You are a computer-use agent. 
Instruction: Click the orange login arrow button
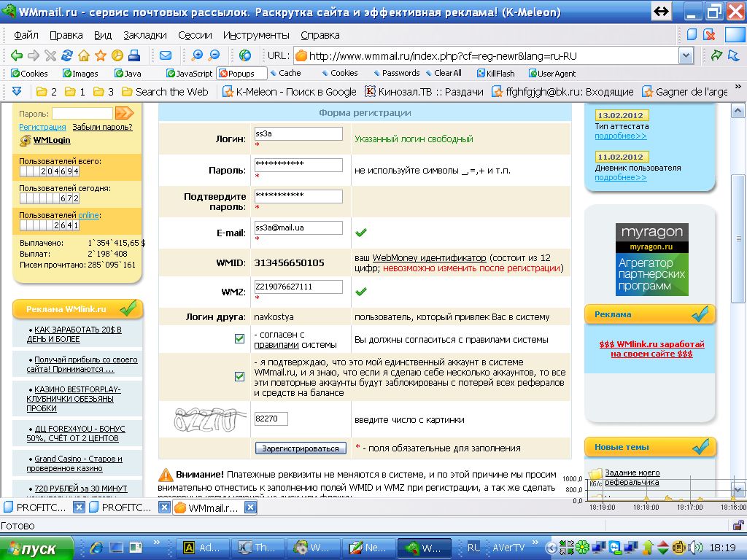(x=124, y=113)
